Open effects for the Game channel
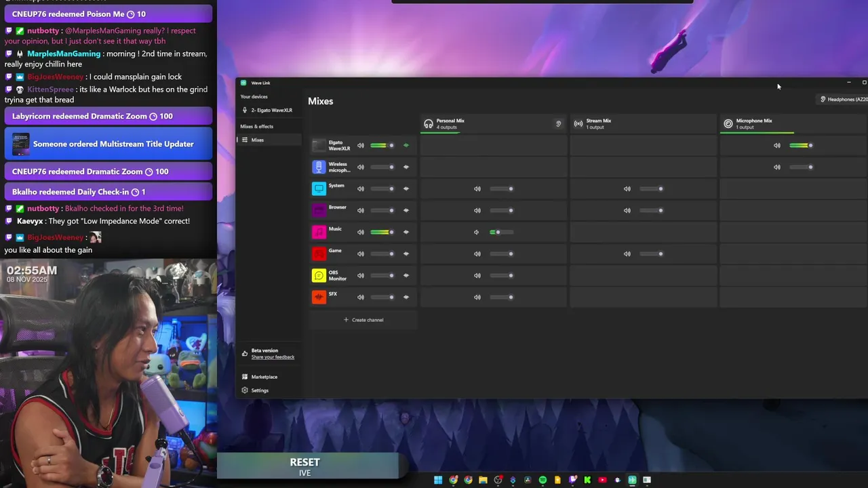Image resolution: width=868 pixels, height=488 pixels. (406, 253)
